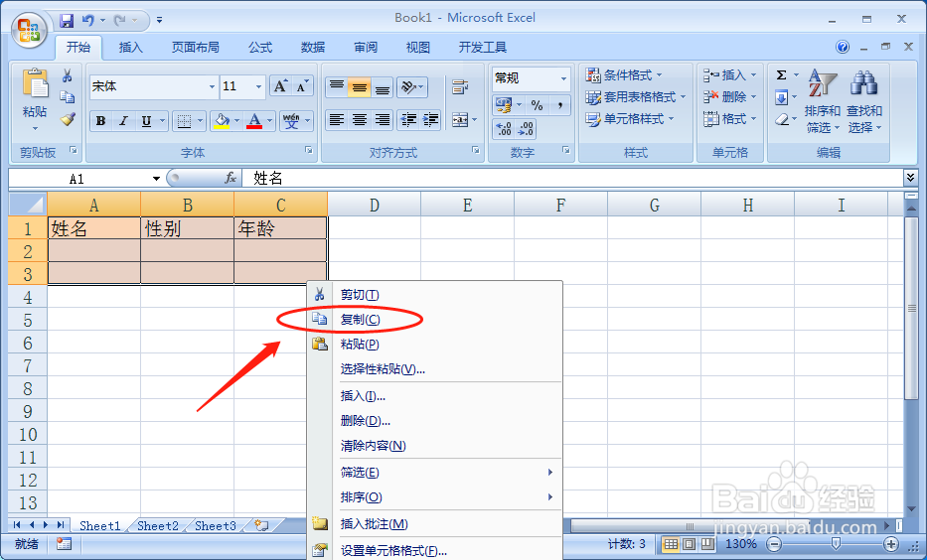This screenshot has width=927, height=560.
Task: Toggle middle vertical alignment
Action: pos(360,86)
